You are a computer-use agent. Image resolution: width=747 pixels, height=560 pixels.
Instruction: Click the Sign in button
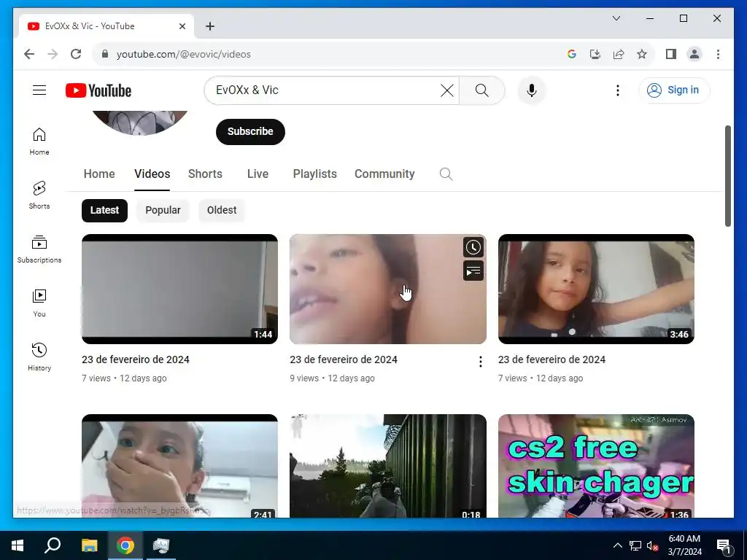(674, 90)
